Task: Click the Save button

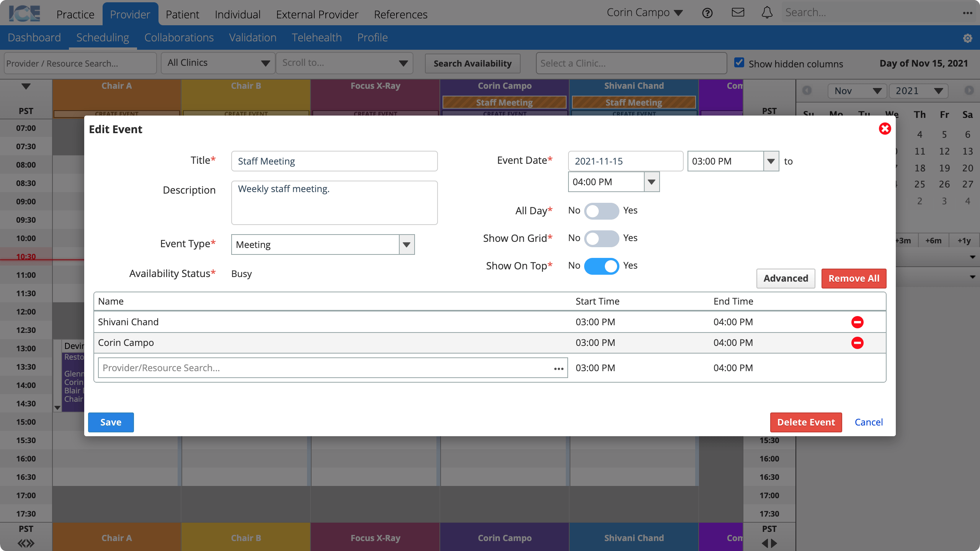Action: point(111,422)
